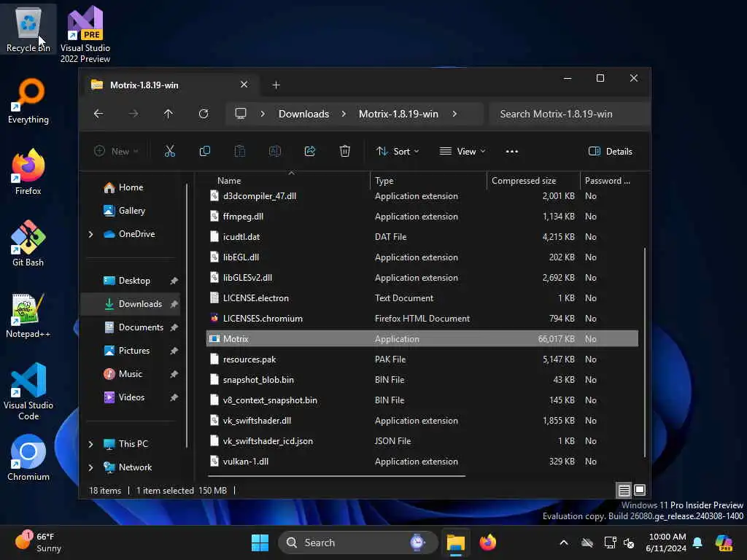
Task: Click Motrix-1.8.19-win breadcrumb segment
Action: pyautogui.click(x=398, y=114)
